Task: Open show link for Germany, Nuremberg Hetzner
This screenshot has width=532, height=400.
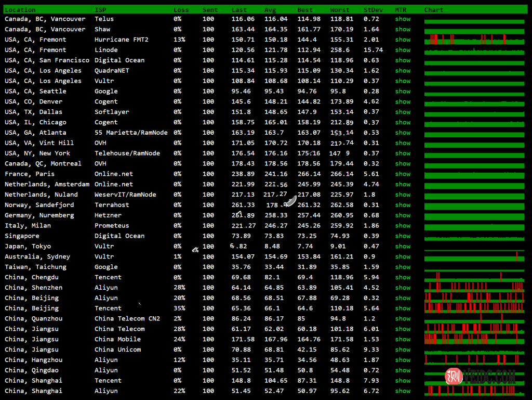Action: pos(403,215)
